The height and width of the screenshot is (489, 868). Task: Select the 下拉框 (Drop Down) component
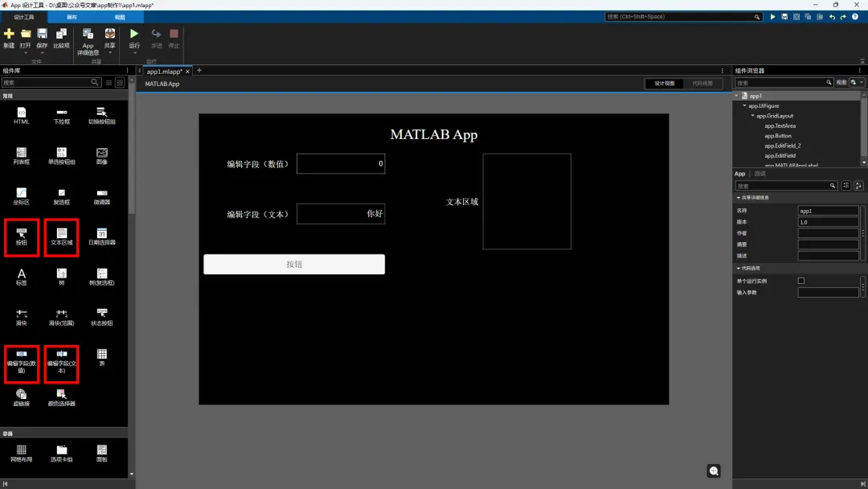point(61,116)
